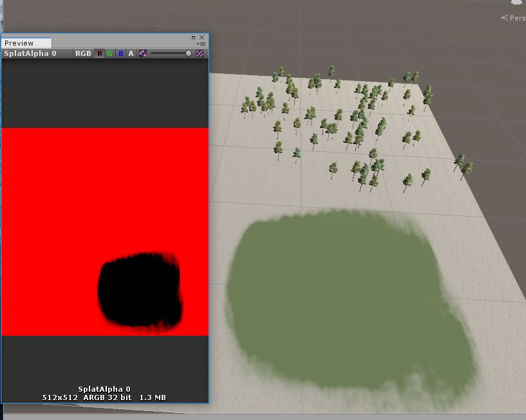Screen dimensions: 526x420
Task: Click the dropdown triangle beside the panel menu
Action: [198, 43]
